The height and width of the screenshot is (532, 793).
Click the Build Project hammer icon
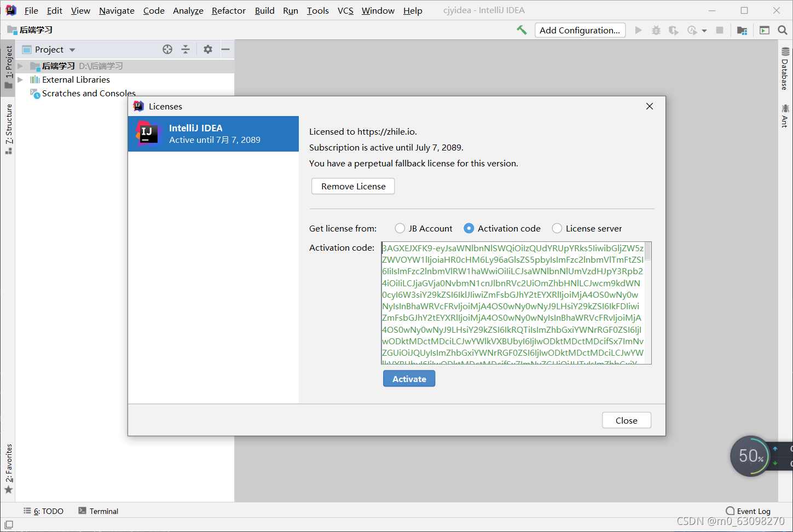coord(522,30)
